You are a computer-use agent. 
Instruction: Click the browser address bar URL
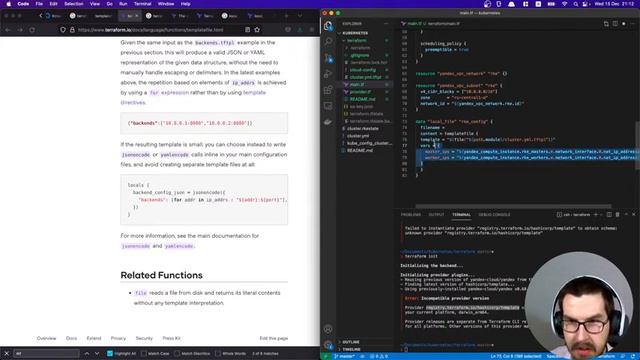click(150, 30)
